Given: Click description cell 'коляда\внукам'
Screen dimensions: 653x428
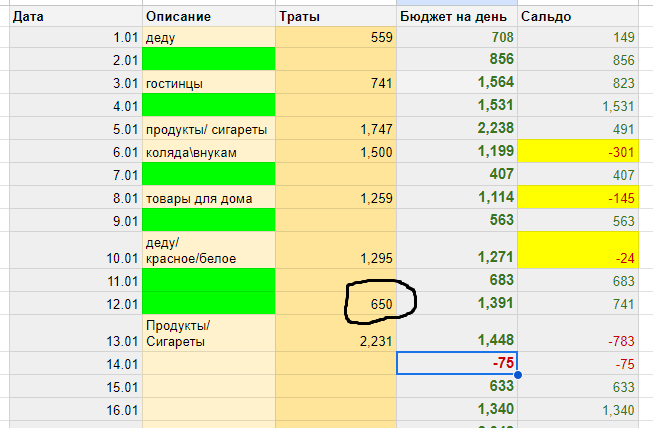Looking at the screenshot, I should tap(209, 151).
